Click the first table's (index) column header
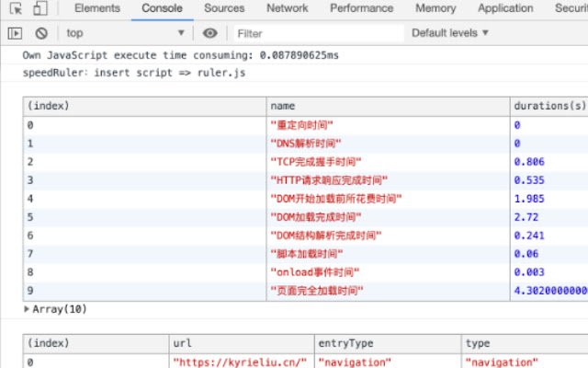 click(x=144, y=107)
